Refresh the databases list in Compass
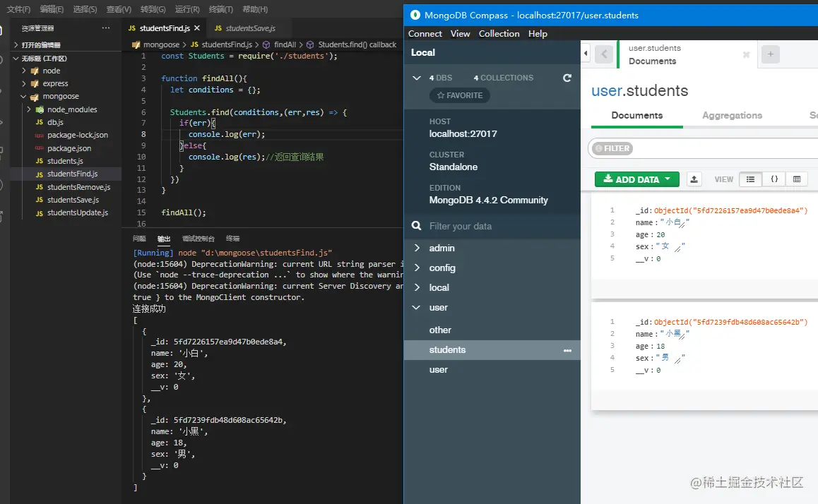The width and height of the screenshot is (818, 504). pos(567,78)
